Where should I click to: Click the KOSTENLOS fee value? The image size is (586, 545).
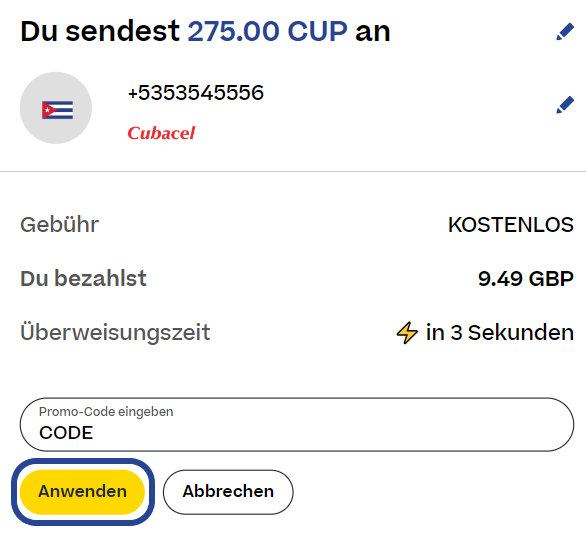coord(511,225)
